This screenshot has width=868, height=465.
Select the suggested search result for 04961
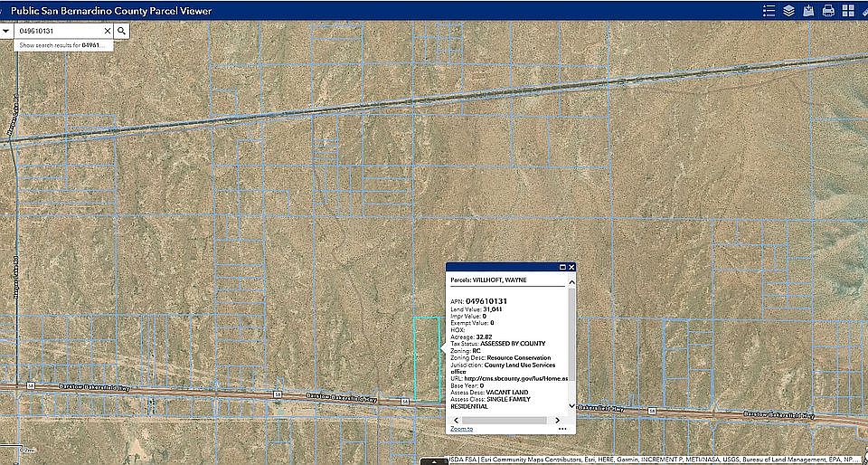63,45
